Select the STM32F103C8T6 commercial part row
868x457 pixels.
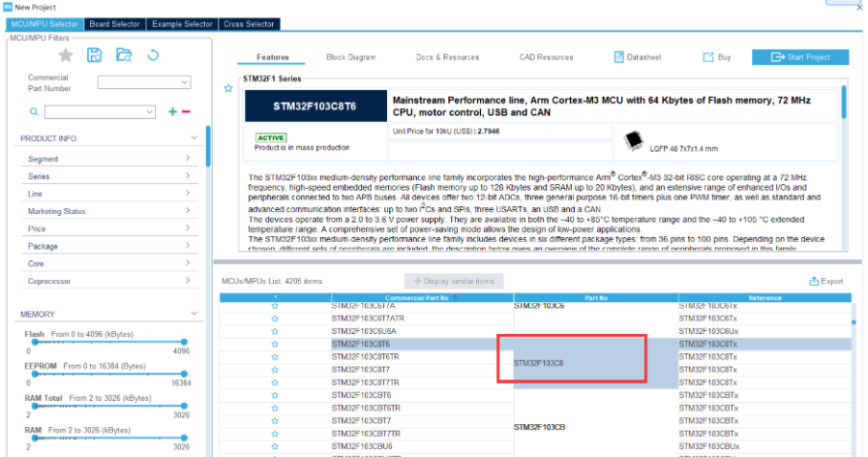tap(422, 344)
